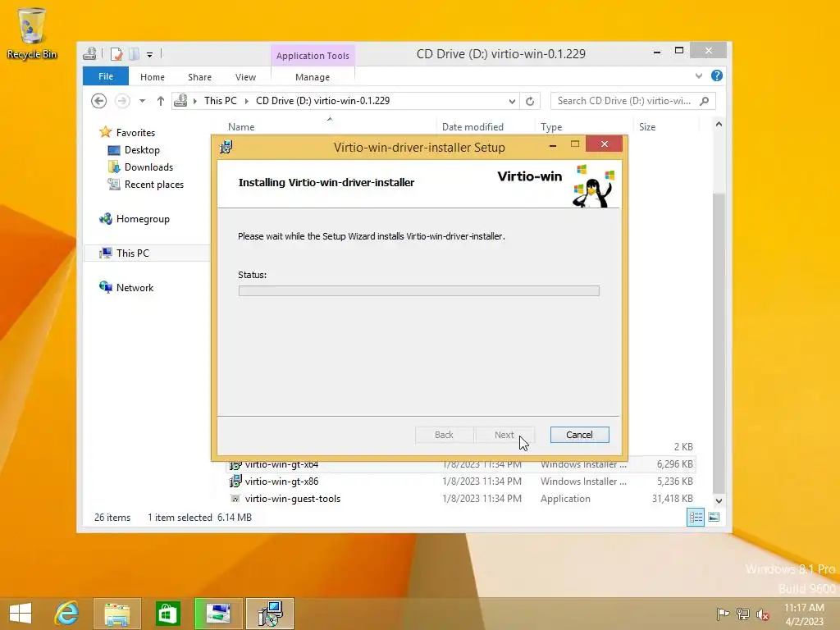This screenshot has width=840, height=630.
Task: Open Explorer help question mark
Action: coord(717,75)
